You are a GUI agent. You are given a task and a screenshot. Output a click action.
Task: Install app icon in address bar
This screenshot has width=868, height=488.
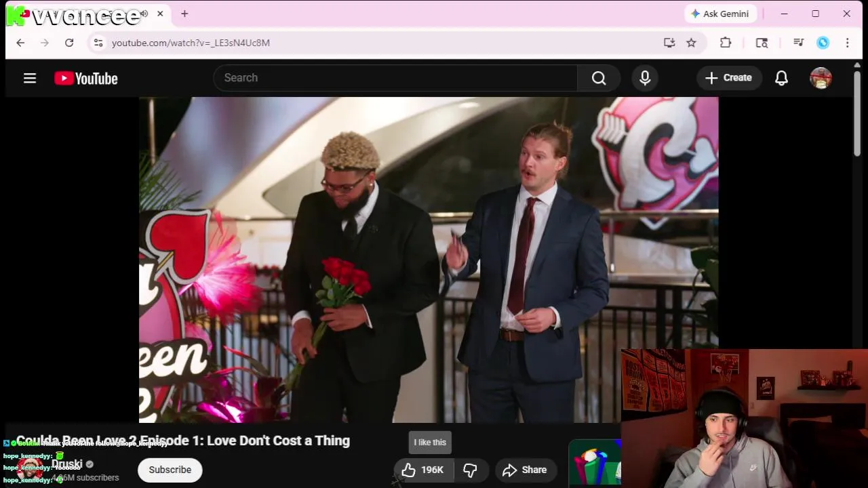point(669,43)
